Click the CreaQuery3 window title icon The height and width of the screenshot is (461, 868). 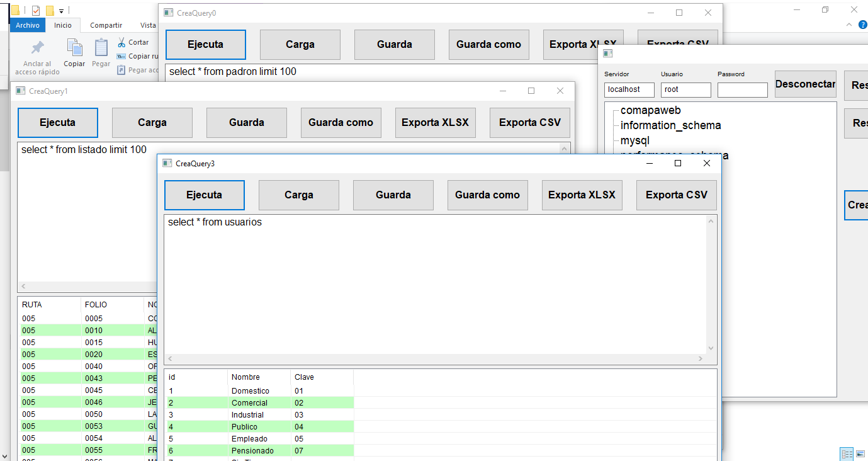[167, 164]
